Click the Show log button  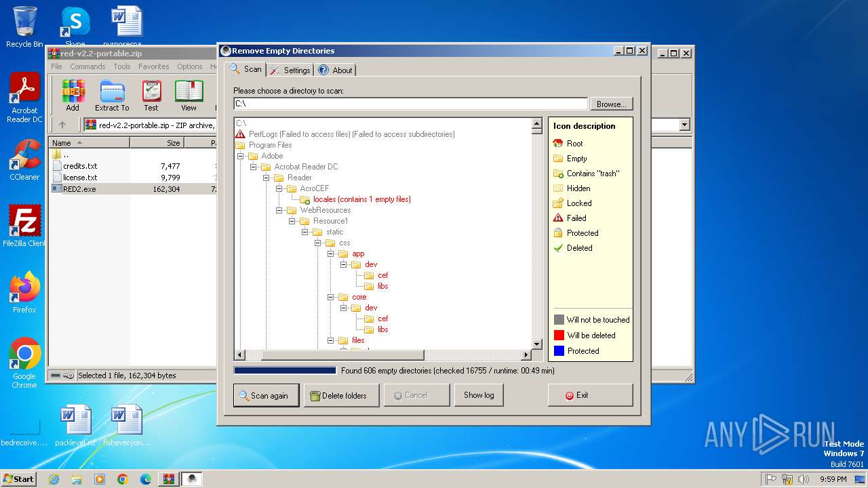click(x=479, y=395)
